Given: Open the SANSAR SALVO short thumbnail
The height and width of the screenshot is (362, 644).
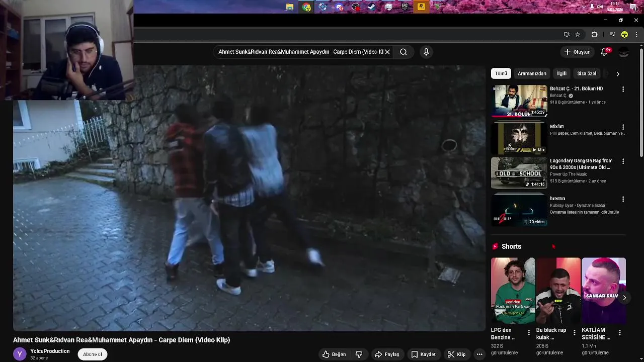Looking at the screenshot, I should click(x=604, y=291).
